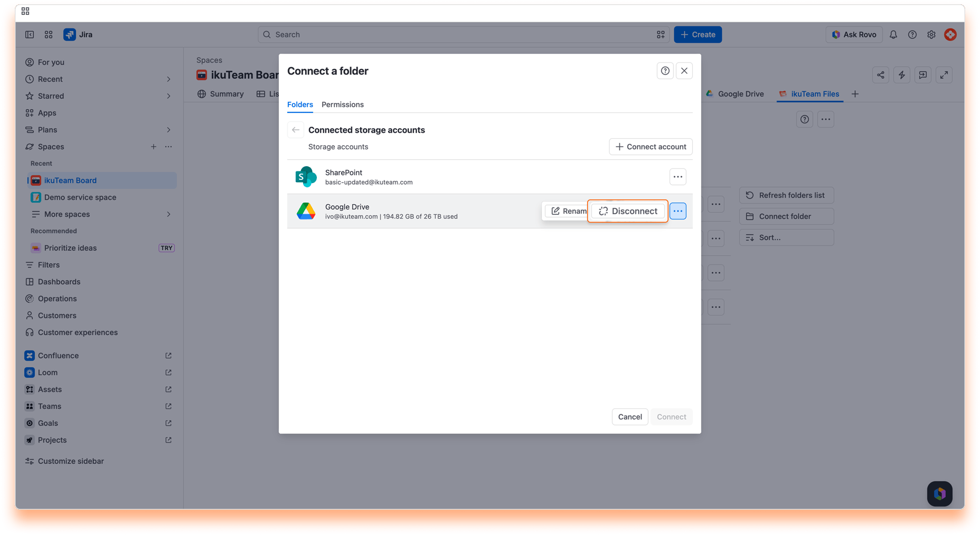
Task: Enter full screen with the expand icon
Action: [x=944, y=75]
